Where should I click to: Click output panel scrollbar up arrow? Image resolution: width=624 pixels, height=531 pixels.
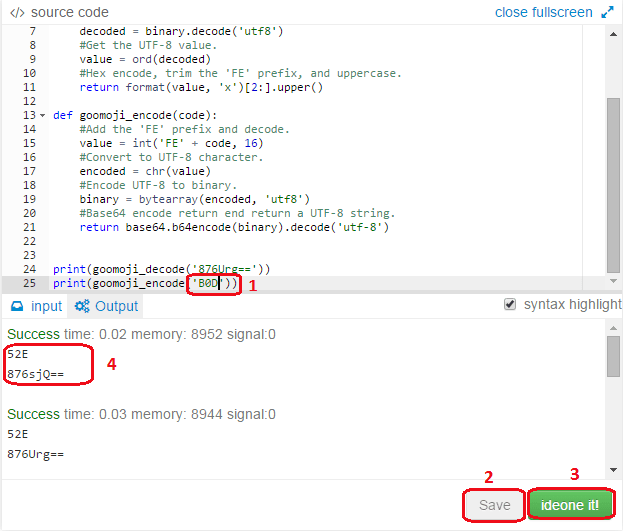[613, 328]
